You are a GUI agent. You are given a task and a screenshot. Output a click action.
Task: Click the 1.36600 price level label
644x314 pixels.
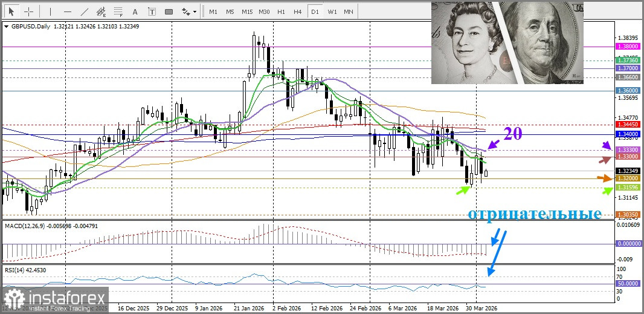tap(628, 77)
